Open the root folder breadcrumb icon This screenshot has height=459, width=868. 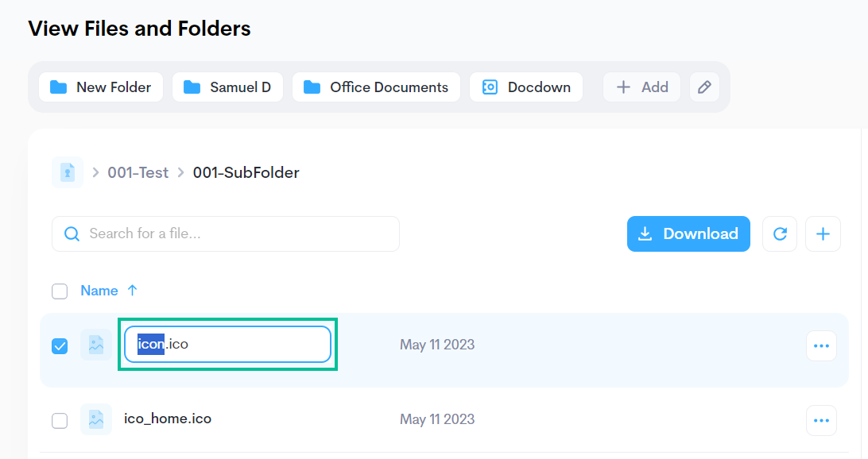pyautogui.click(x=68, y=172)
